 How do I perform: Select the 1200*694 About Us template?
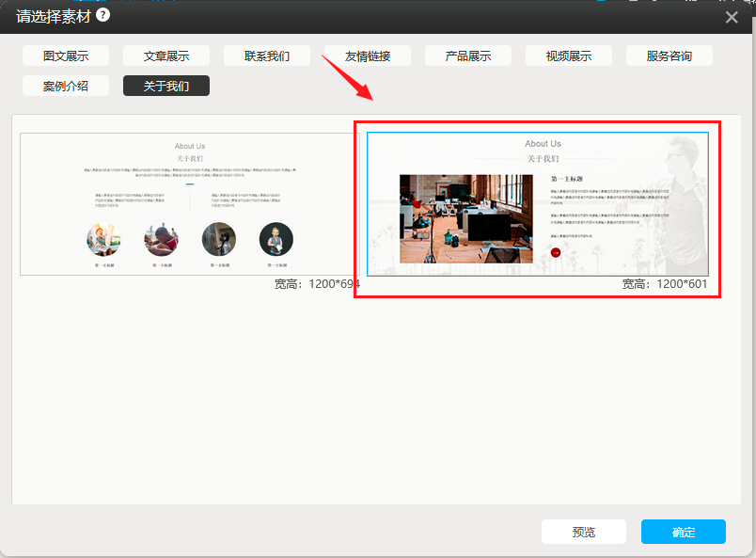coord(189,204)
